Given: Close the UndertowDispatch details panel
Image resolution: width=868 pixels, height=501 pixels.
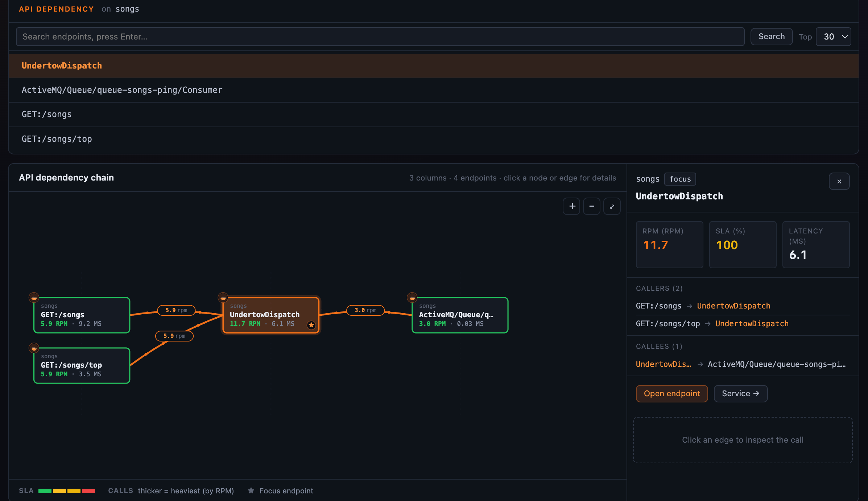Looking at the screenshot, I should 839,181.
